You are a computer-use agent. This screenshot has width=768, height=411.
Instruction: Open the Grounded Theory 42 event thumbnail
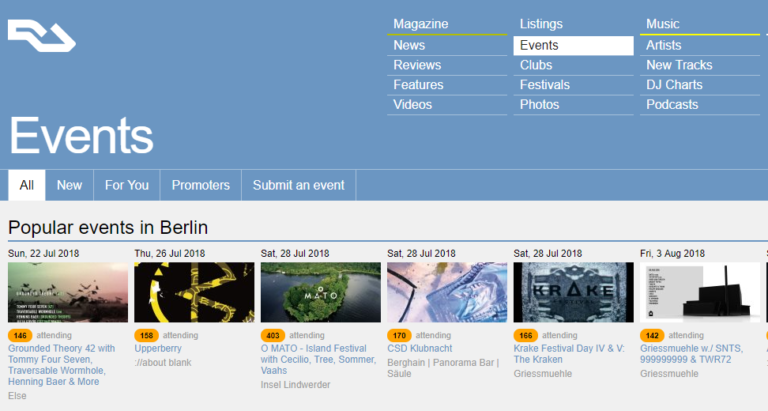click(68, 292)
